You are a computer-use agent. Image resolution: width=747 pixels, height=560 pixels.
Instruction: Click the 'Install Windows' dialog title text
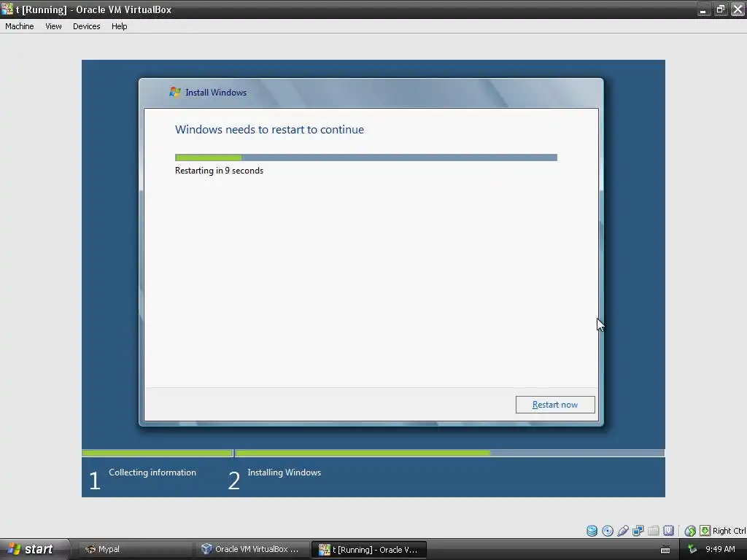216,93
